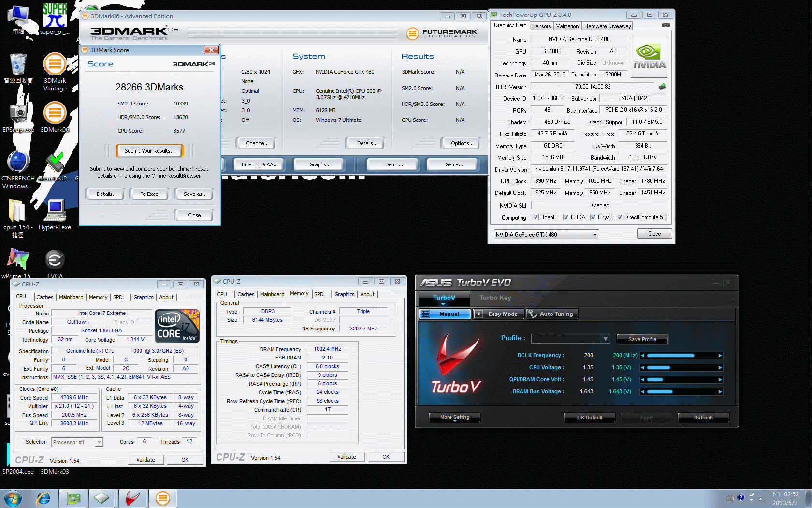The width and height of the screenshot is (812, 508).
Task: Open the wPrime desktop icon
Action: tap(17, 263)
